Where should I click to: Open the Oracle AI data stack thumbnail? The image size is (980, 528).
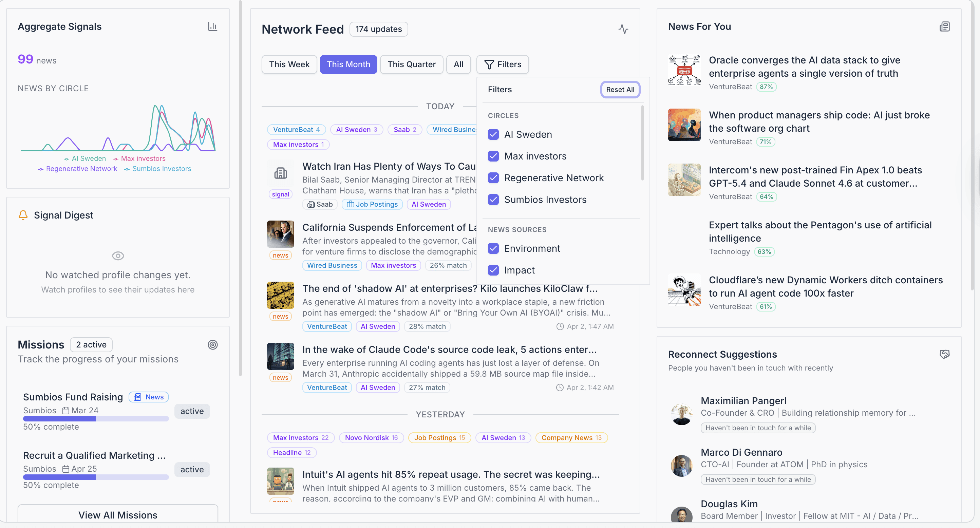(684, 70)
